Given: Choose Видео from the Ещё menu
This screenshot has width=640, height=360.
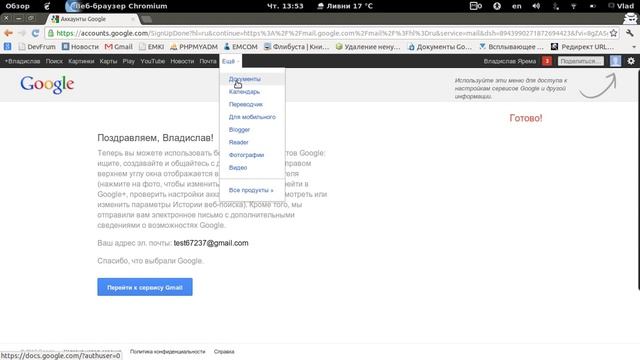Looking at the screenshot, I should pos(252,167).
